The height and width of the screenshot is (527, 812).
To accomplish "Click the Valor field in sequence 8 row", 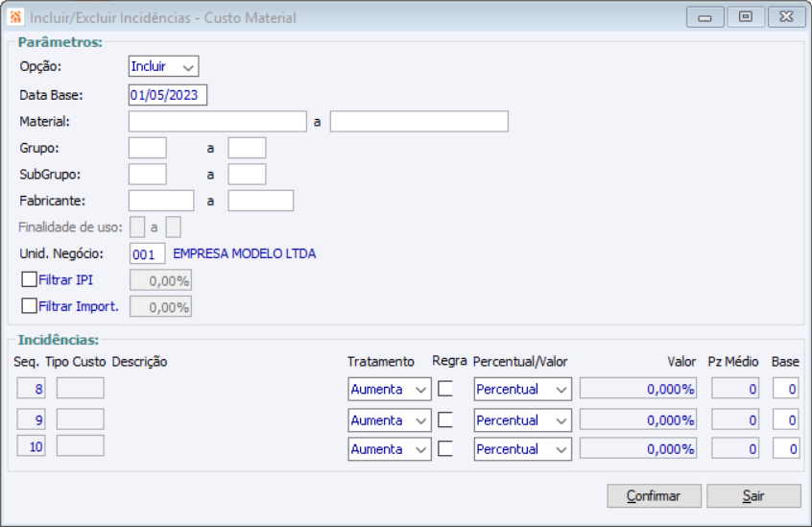I will coord(638,389).
